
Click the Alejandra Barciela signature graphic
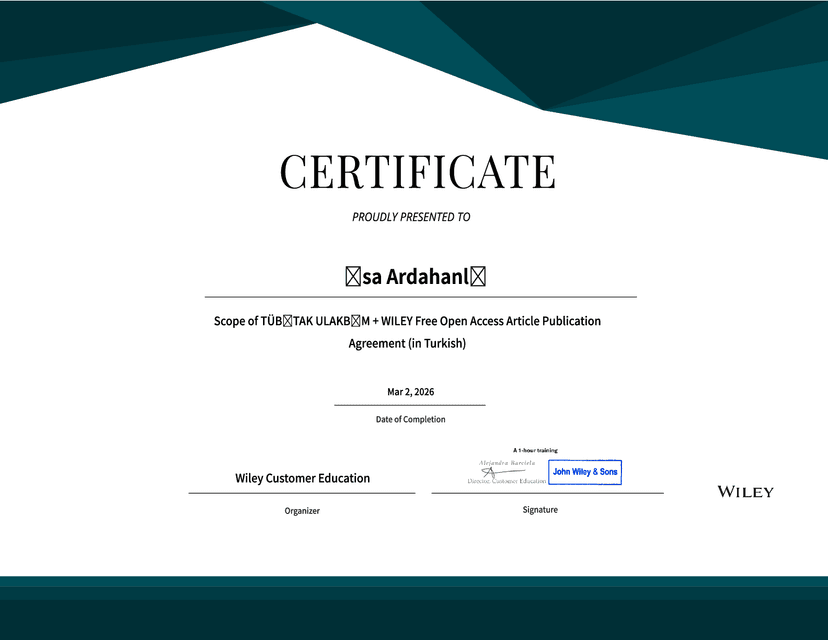tap(506, 470)
